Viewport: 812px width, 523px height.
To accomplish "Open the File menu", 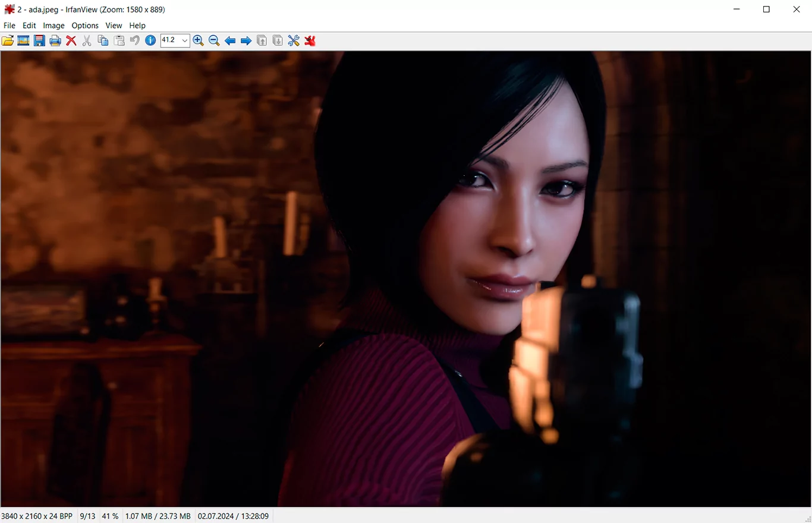I will tap(10, 26).
